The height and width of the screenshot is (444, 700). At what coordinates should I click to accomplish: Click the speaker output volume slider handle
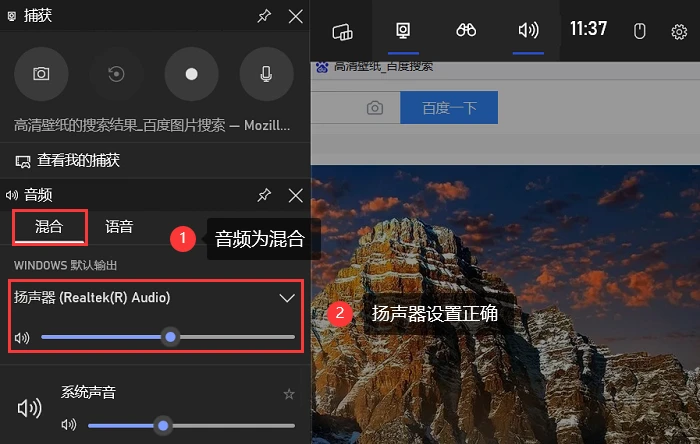coord(171,337)
